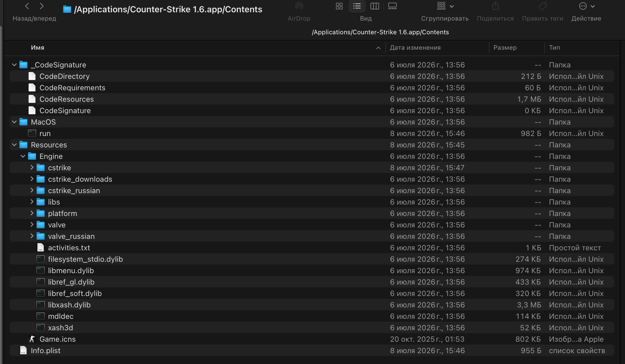The image size is (625, 364).
Task: Click the Edit tags (Править теги) icon
Action: tap(543, 6)
